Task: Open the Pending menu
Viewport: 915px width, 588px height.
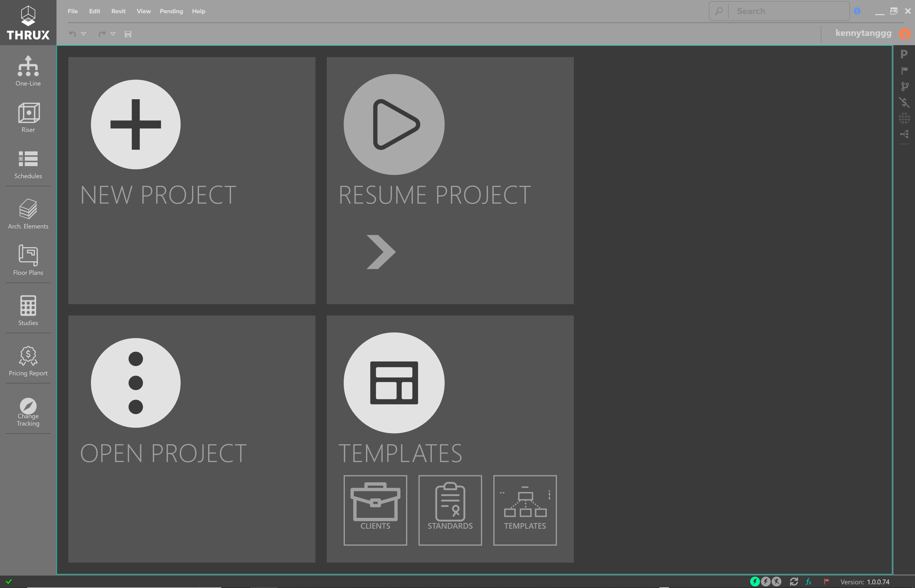Action: click(x=171, y=11)
